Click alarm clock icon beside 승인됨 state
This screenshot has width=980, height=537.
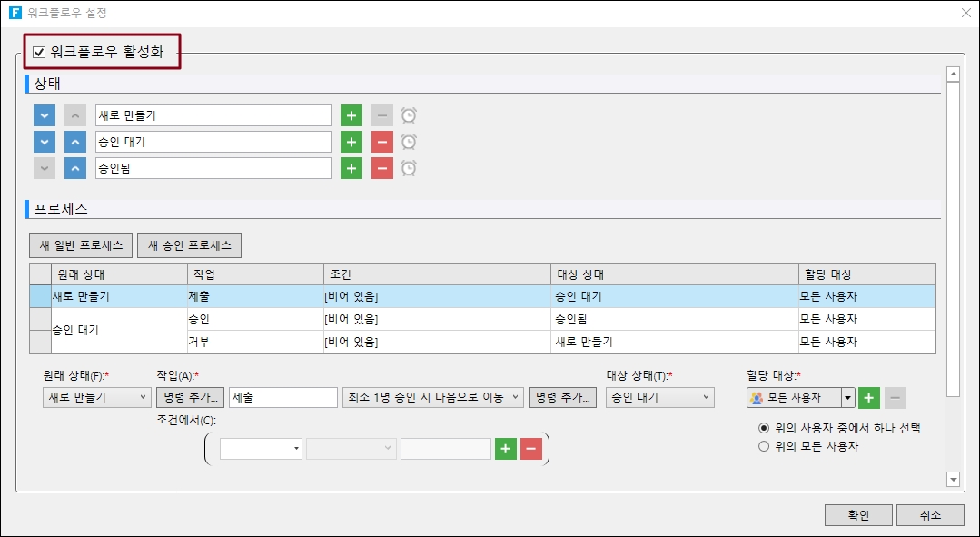coord(409,168)
